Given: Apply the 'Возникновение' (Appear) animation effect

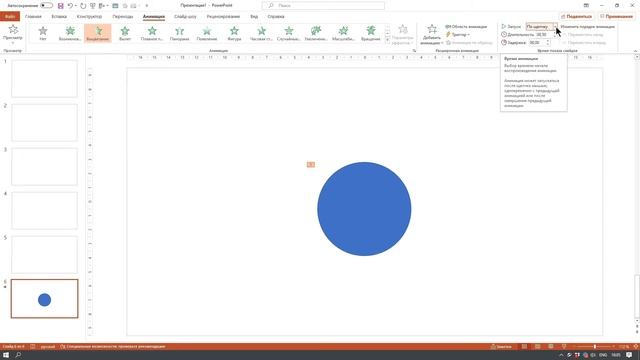Looking at the screenshot, I should [x=70, y=33].
